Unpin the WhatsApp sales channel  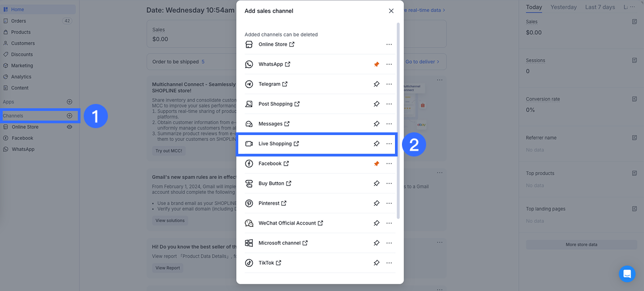(376, 64)
